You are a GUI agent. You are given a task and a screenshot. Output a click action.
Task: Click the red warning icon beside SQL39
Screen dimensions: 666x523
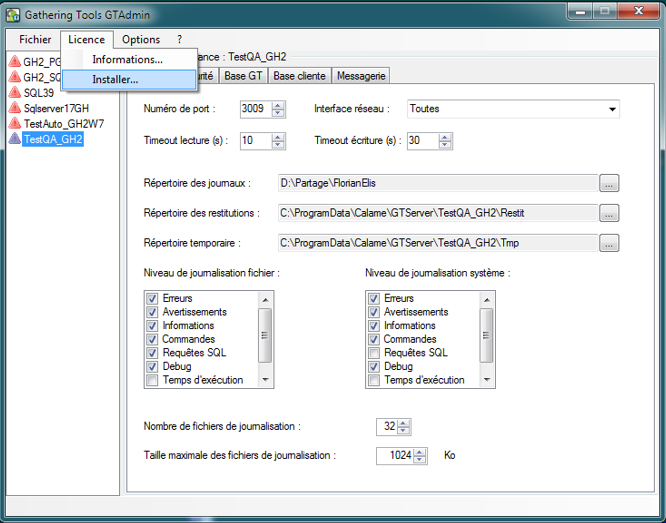pos(14,93)
